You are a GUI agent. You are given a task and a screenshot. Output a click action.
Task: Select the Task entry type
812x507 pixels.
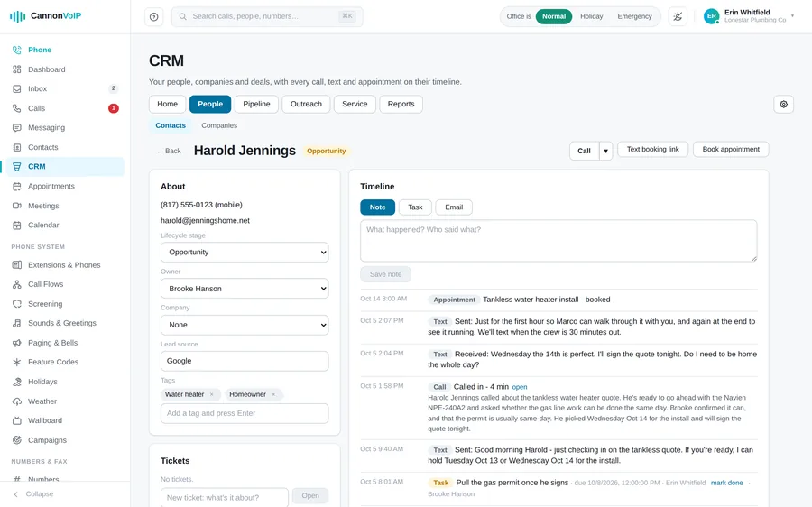(x=415, y=207)
